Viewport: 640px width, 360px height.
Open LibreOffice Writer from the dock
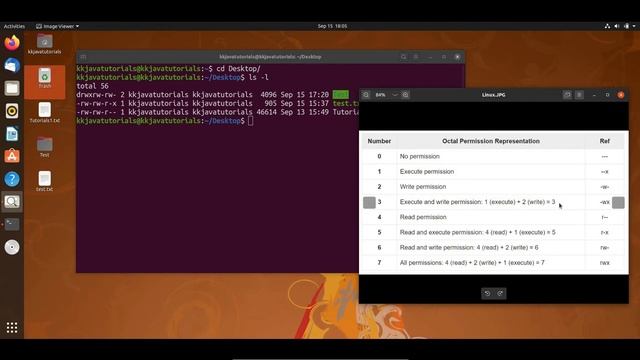click(x=12, y=134)
